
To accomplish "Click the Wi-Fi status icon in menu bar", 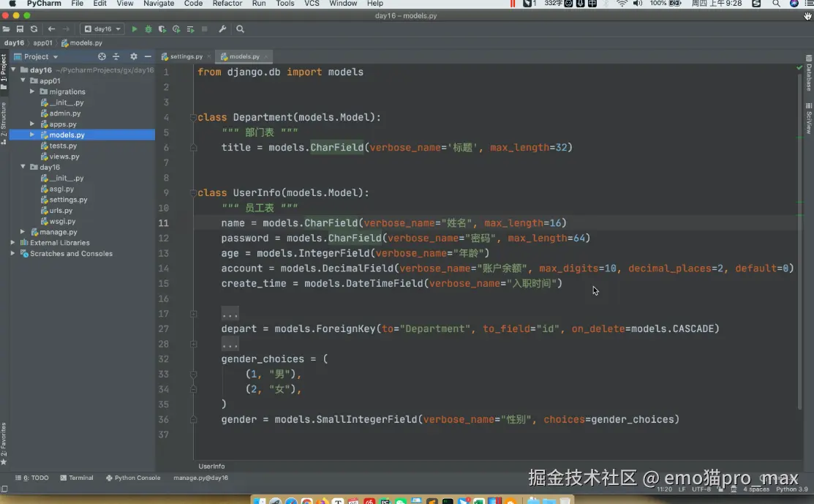I will (622, 4).
